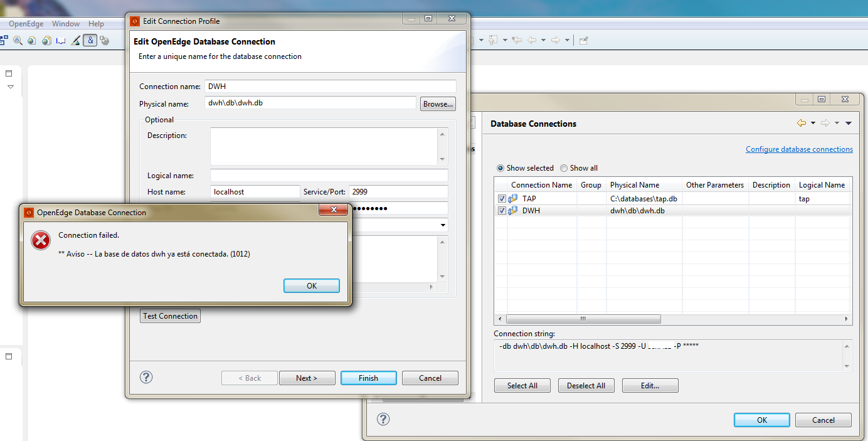Toggle the ampersand toolbar button
The width and height of the screenshot is (868, 441).
tap(90, 41)
